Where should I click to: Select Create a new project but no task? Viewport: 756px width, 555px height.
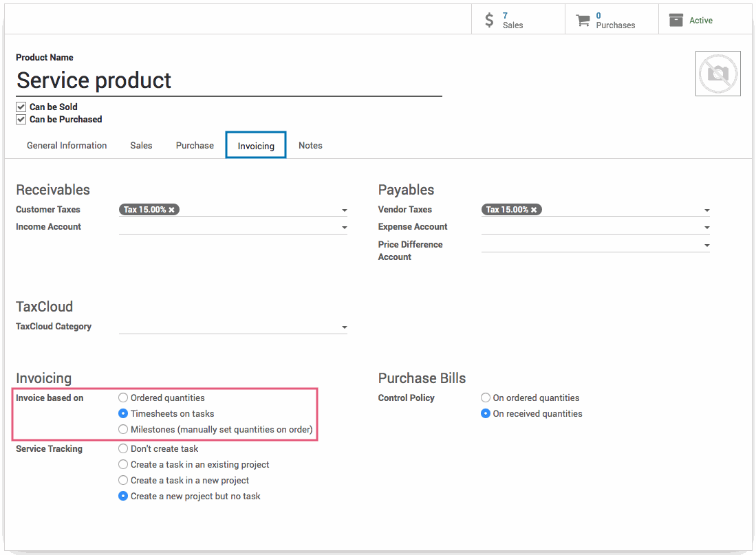(123, 496)
